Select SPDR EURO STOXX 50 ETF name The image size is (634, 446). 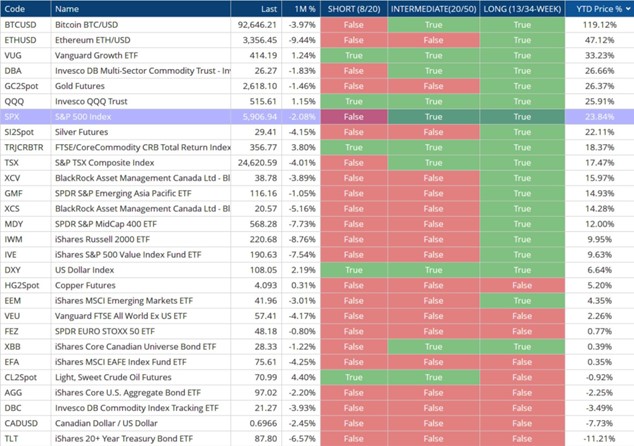(141, 332)
